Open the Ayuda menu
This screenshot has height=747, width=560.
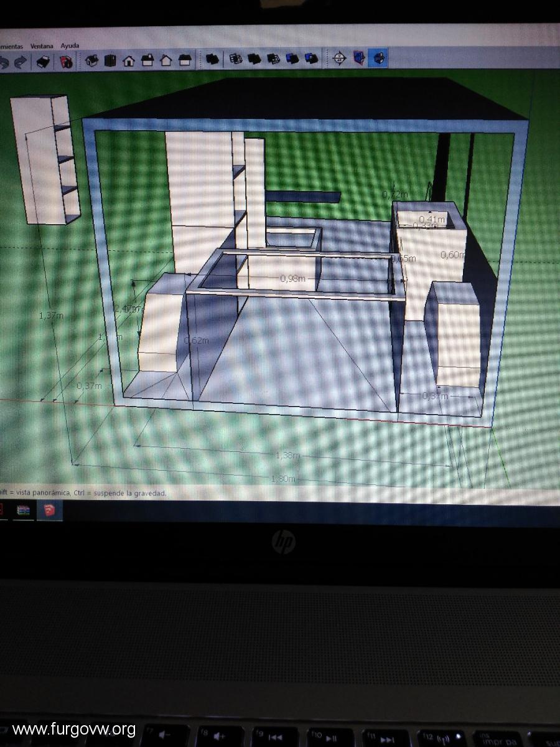click(70, 46)
